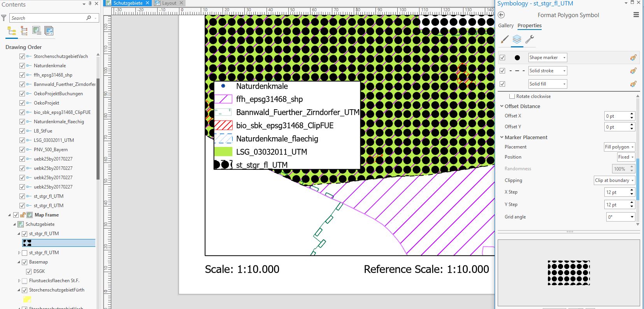Collapse the Map Frame tree node

[x=10, y=215]
